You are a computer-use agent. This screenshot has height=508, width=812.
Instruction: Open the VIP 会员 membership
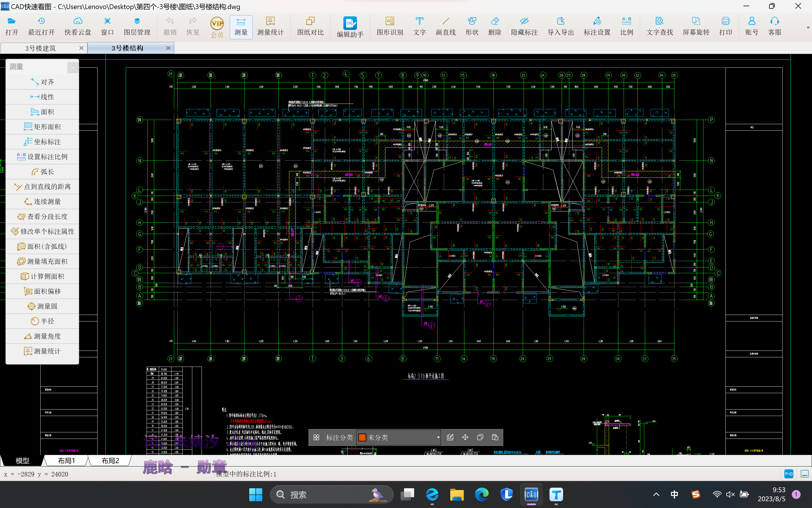click(217, 27)
